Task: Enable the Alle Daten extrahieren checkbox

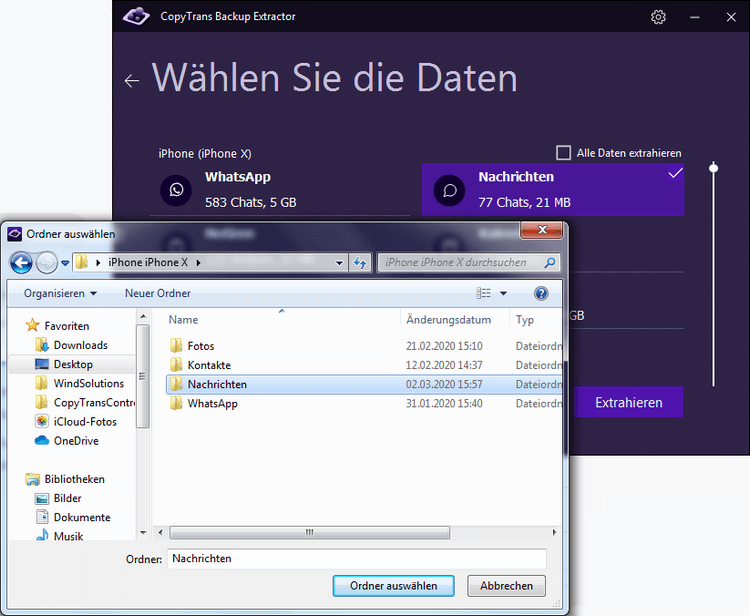Action: click(563, 153)
